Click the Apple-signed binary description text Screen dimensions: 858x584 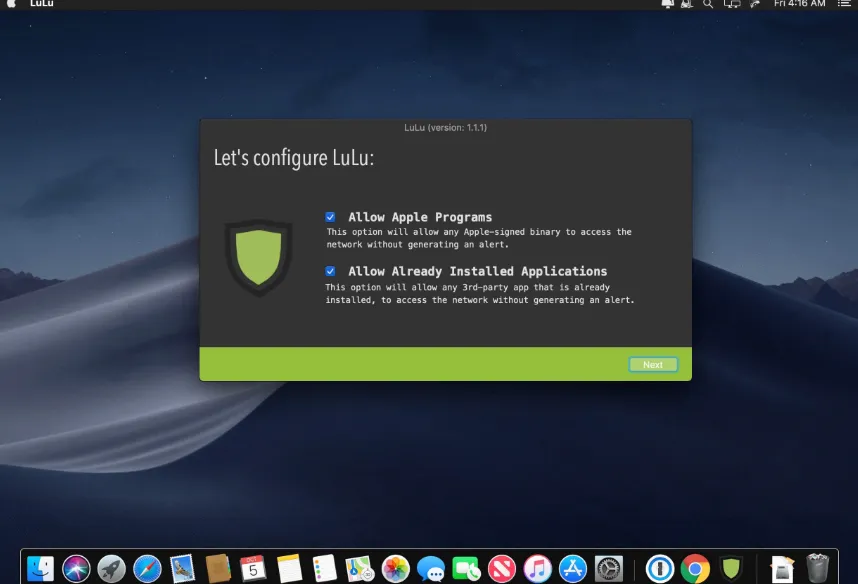(479, 238)
